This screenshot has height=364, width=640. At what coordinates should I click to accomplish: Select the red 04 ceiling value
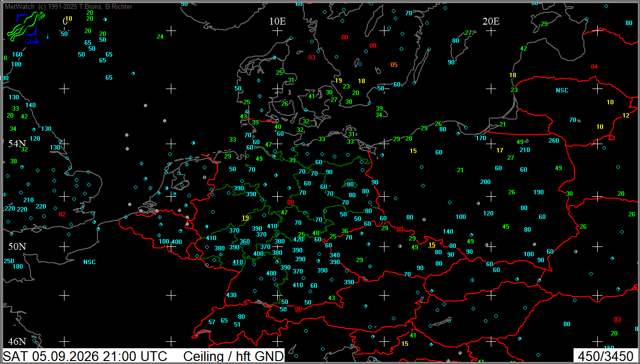pos(594,67)
